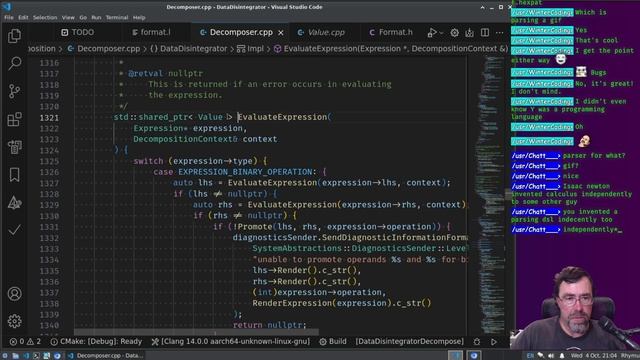
Task: Click the date and time in the system tray
Action: (594, 356)
